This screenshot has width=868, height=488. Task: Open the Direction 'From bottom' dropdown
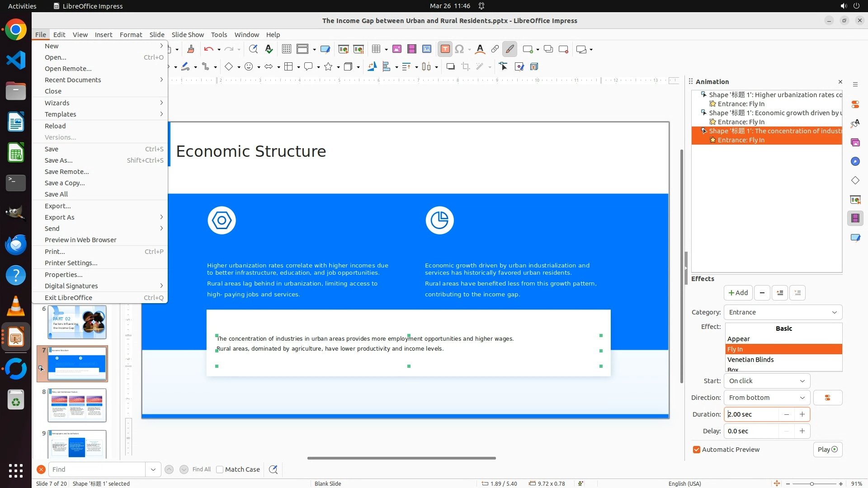(767, 398)
